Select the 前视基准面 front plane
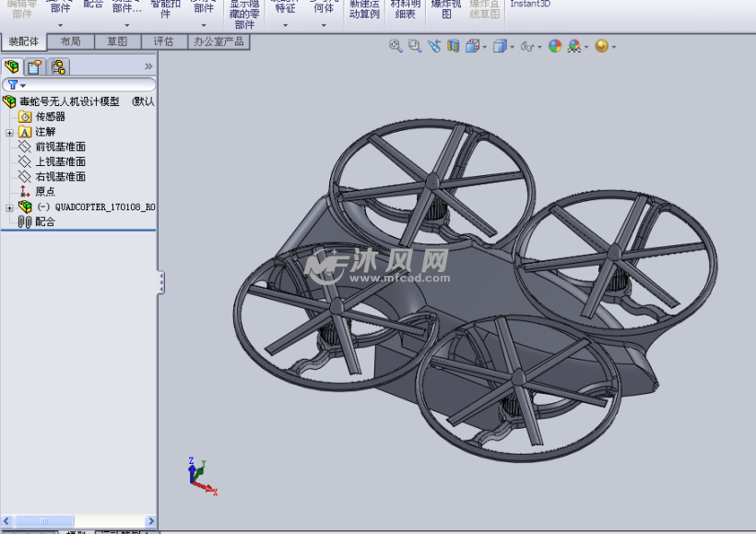Viewport: 756px width, 534px height. point(60,147)
